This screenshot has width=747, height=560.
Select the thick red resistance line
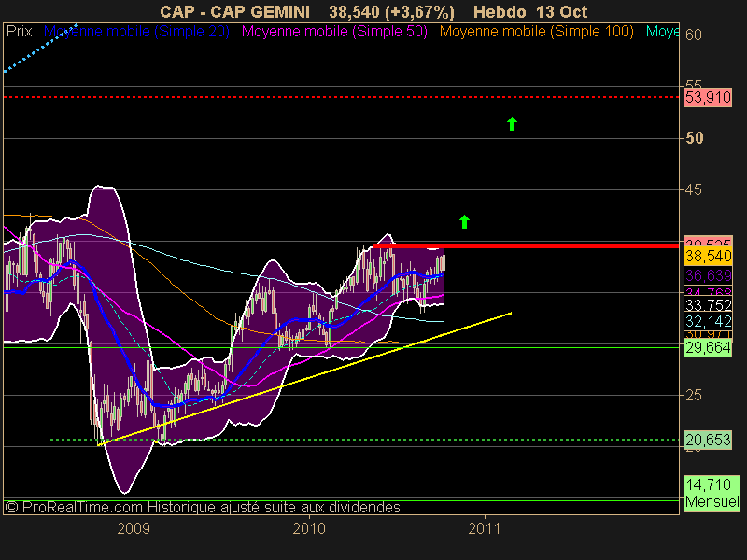tap(526, 245)
